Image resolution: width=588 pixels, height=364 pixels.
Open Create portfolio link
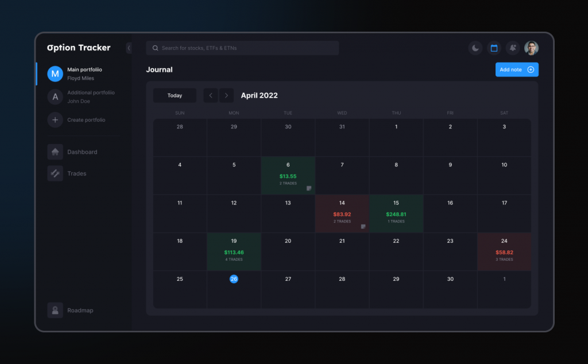86,120
